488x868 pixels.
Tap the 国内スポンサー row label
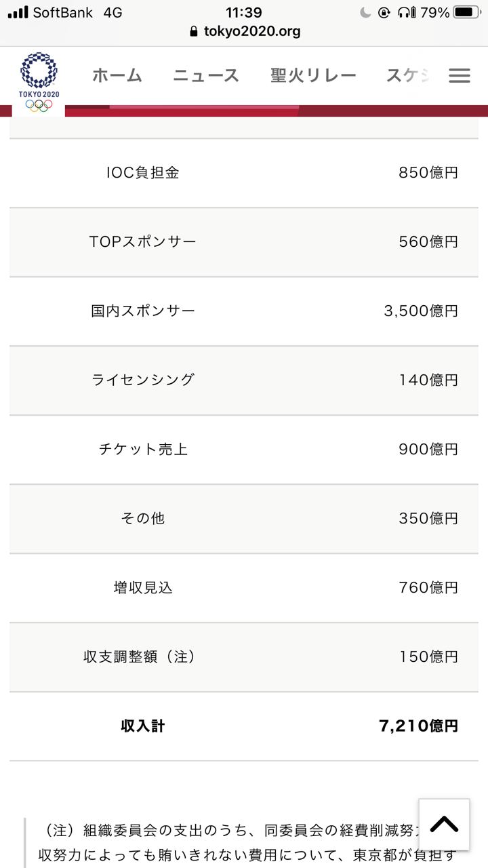click(x=143, y=311)
